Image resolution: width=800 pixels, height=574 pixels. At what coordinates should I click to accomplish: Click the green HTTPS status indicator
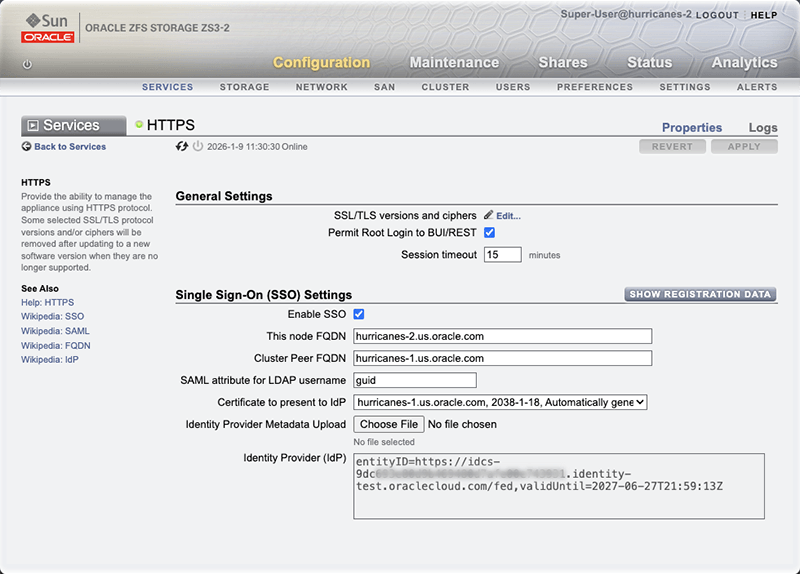[x=139, y=124]
